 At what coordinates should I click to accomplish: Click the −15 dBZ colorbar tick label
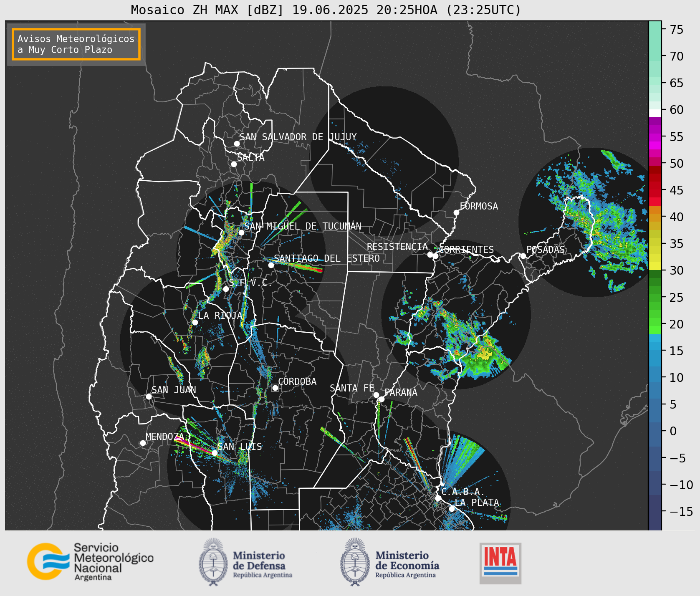pos(681,511)
